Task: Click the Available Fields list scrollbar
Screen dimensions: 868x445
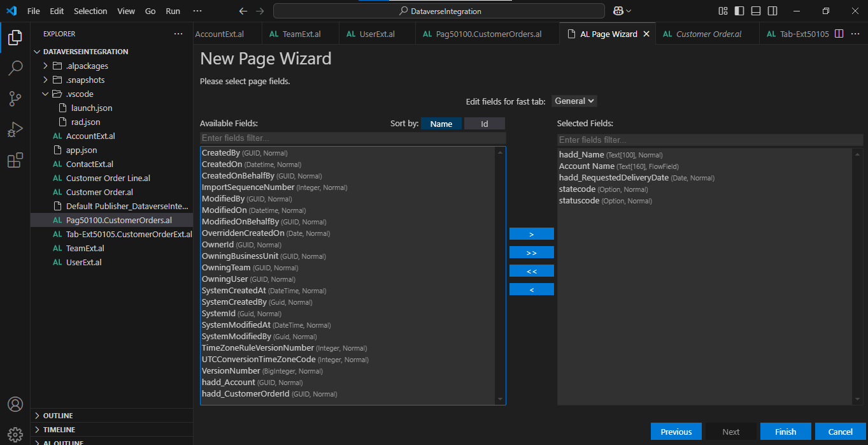Action: (x=501, y=274)
